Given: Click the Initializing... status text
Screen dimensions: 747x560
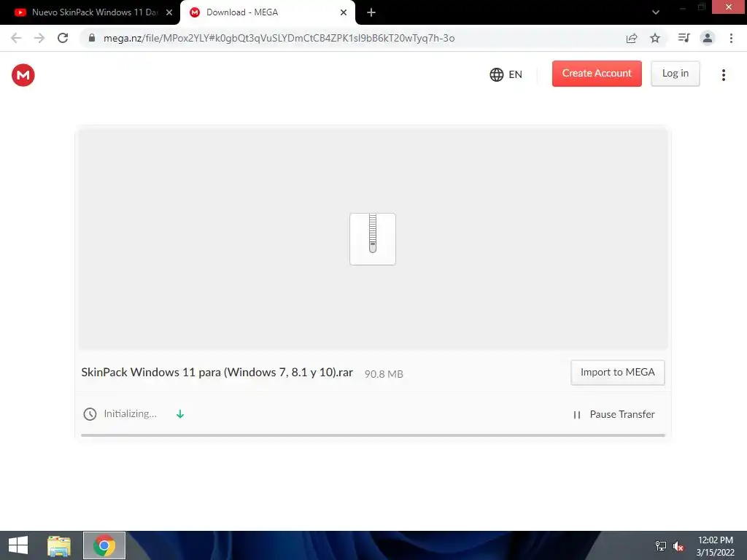Looking at the screenshot, I should 131,414.
